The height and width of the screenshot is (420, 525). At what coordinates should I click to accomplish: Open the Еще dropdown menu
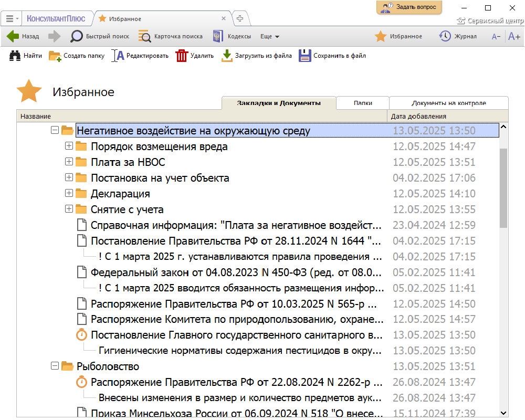269,37
